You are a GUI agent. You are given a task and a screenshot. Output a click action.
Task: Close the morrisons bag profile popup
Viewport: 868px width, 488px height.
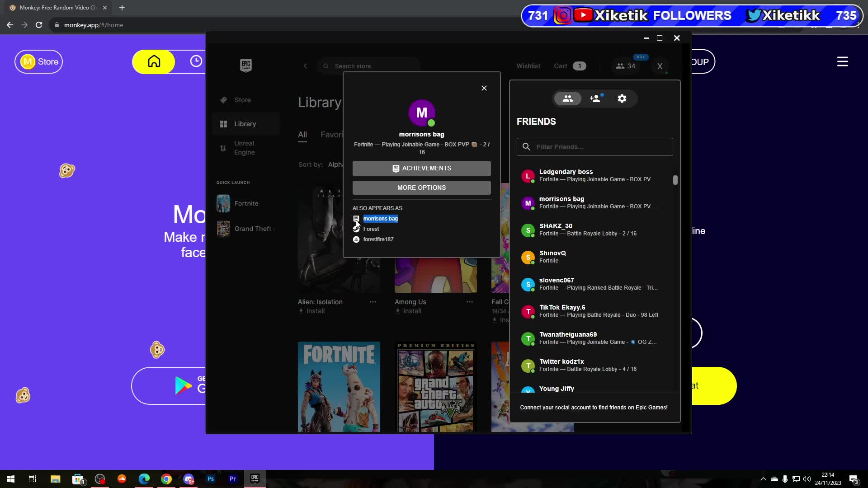(x=484, y=88)
